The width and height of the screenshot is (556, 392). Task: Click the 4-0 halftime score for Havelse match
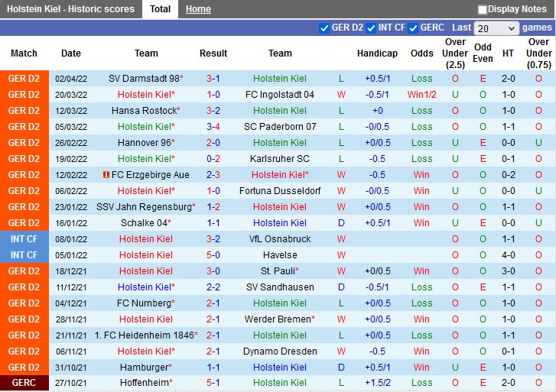click(x=508, y=255)
